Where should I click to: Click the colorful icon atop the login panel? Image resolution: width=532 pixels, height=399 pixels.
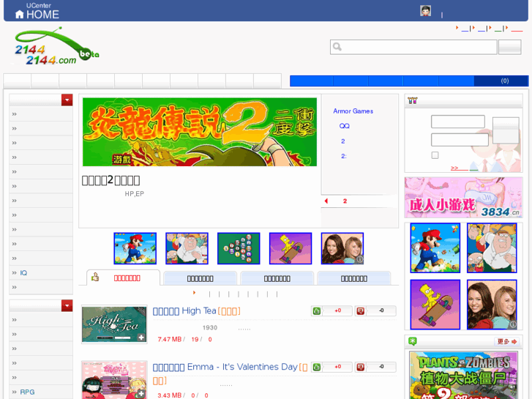[x=413, y=100]
